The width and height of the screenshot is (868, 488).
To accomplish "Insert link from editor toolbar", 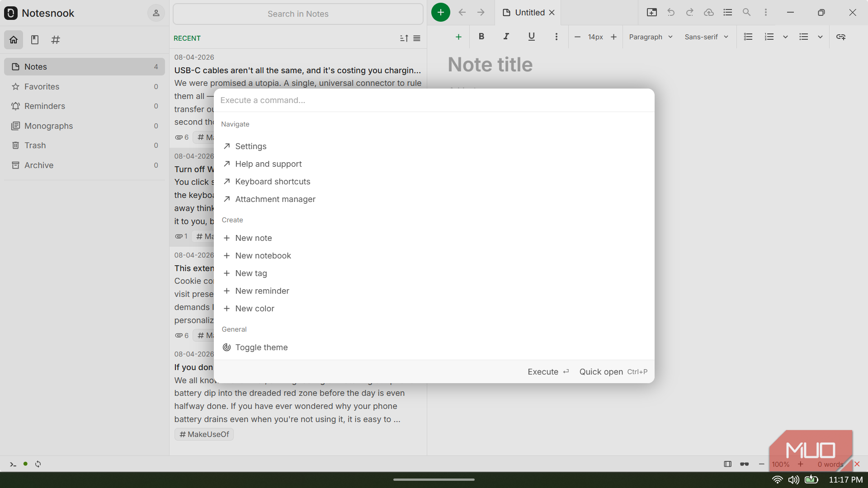I will (841, 37).
